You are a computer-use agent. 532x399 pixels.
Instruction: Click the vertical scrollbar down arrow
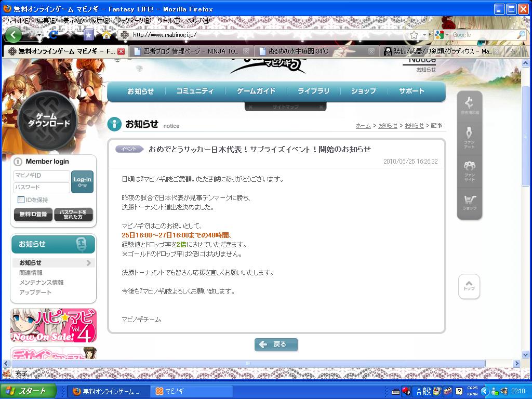[525, 355]
